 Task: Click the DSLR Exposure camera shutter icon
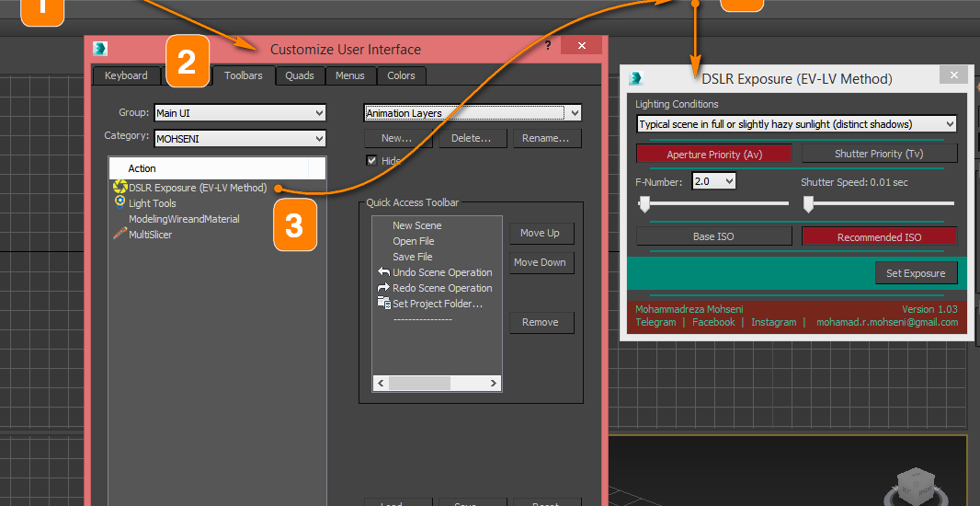point(120,188)
